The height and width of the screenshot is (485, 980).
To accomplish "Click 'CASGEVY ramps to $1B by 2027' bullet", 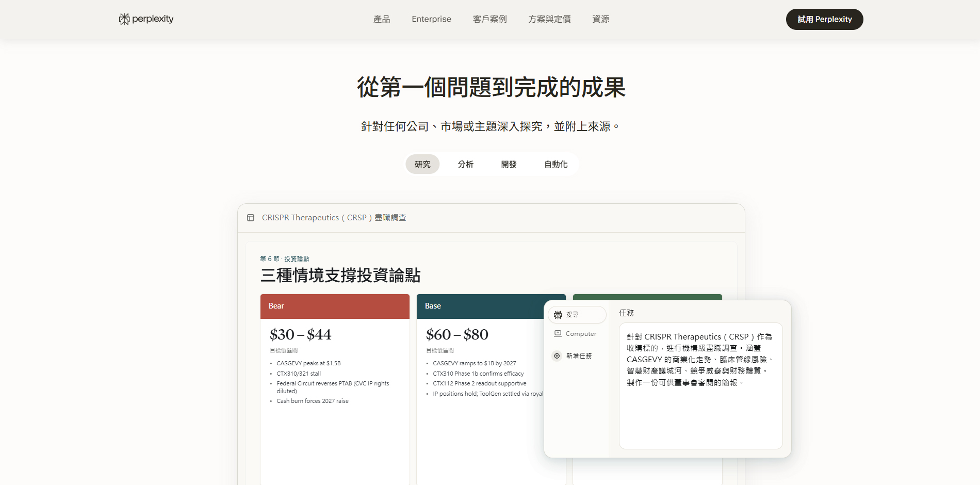I will point(475,364).
